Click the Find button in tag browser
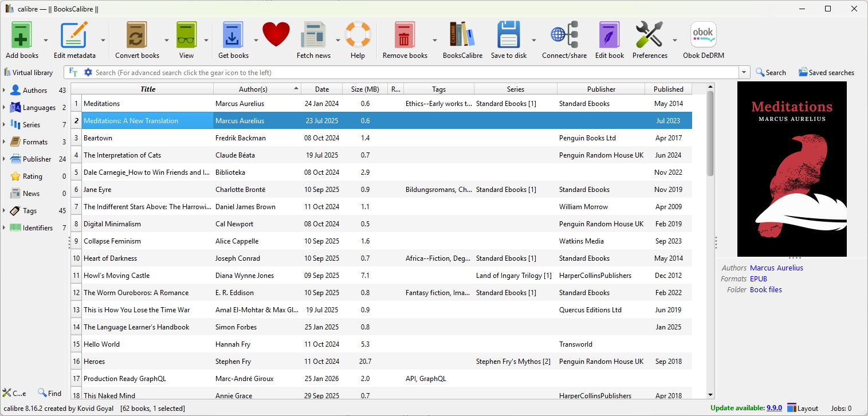The width and height of the screenshot is (868, 416). pyautogui.click(x=49, y=393)
